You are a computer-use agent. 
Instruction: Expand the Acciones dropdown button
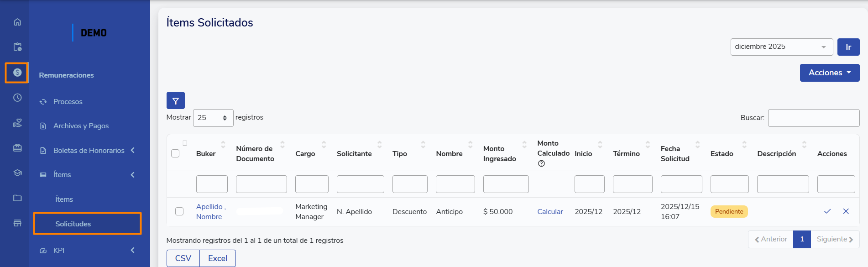coord(829,73)
